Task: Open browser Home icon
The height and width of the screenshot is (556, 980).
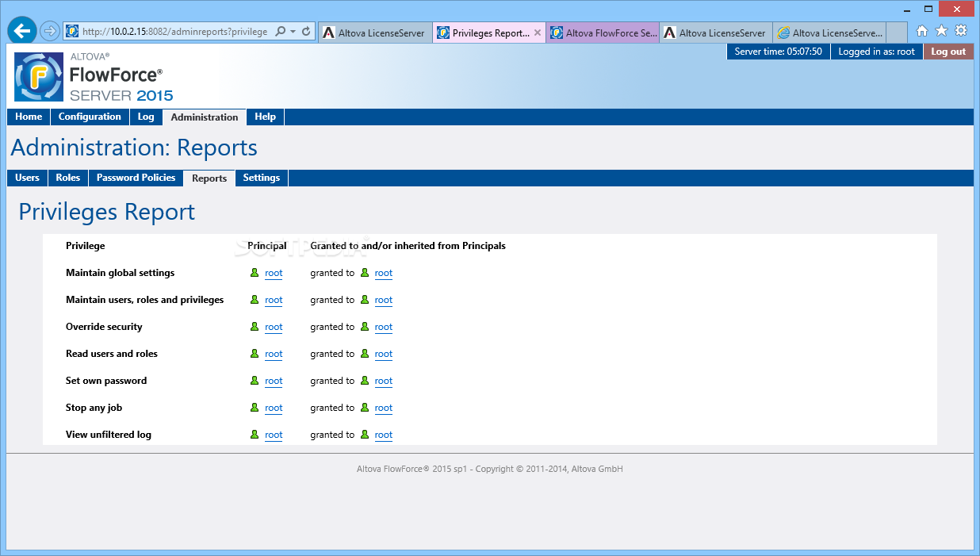Action: coord(922,31)
